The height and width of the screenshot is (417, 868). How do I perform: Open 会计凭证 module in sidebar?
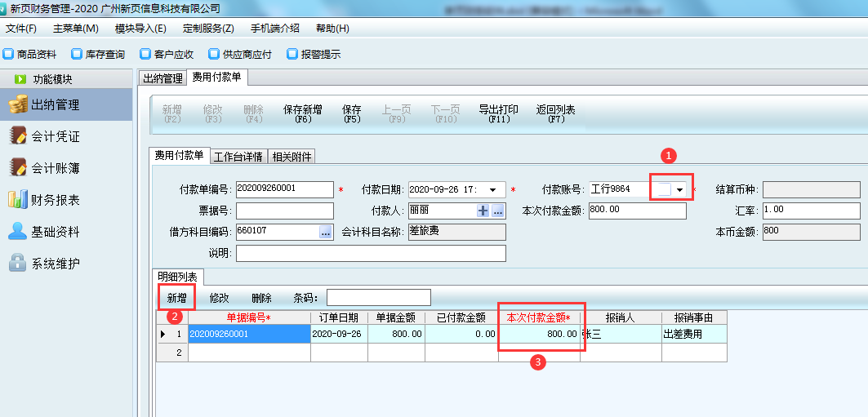coord(56,136)
